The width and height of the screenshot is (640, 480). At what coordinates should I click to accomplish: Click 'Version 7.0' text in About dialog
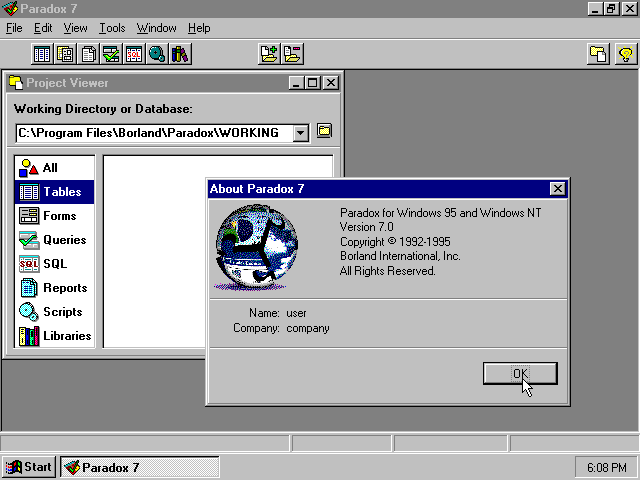click(367, 227)
